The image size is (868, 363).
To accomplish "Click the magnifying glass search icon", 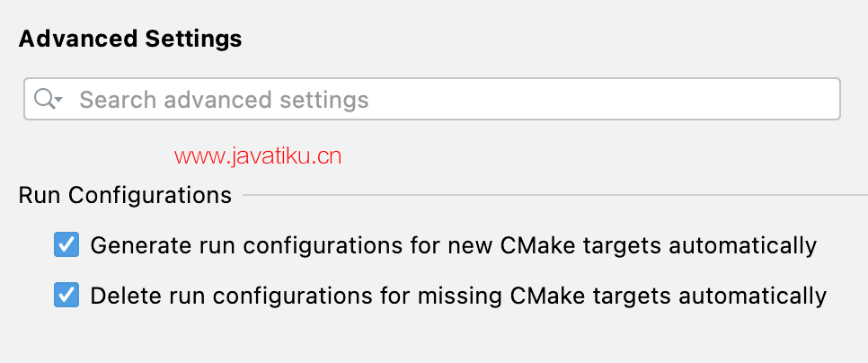I will [x=45, y=99].
